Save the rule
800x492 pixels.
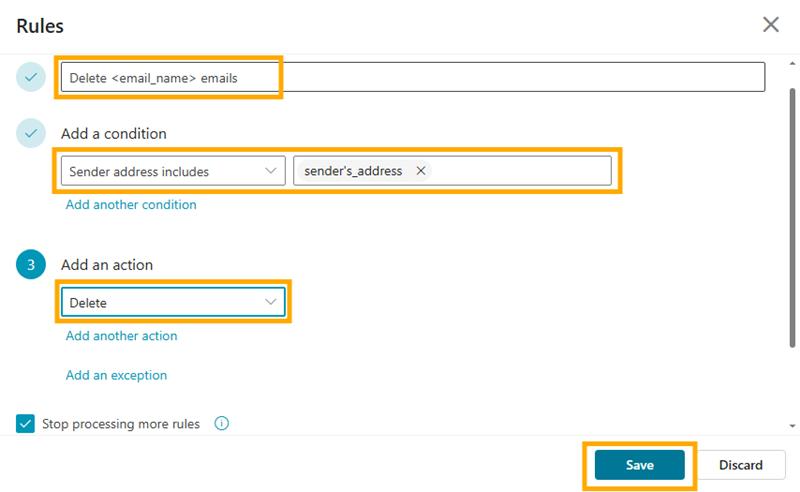pos(639,465)
